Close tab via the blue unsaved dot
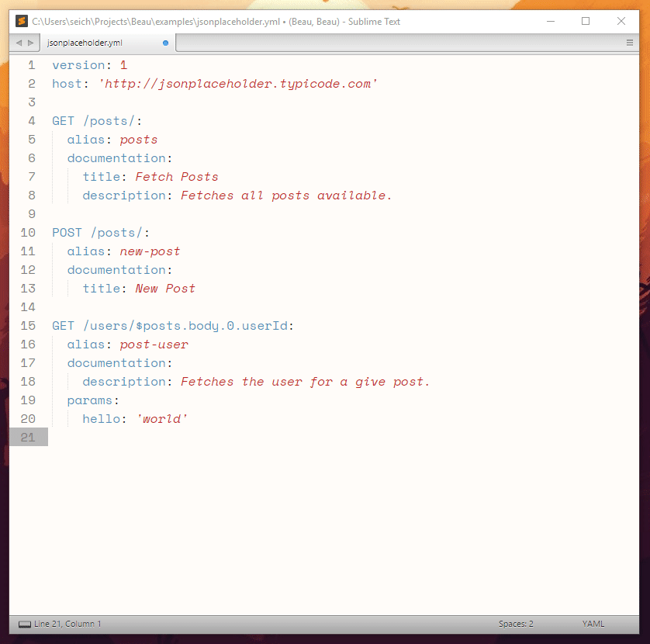Viewport: 650px width, 644px height. point(165,43)
